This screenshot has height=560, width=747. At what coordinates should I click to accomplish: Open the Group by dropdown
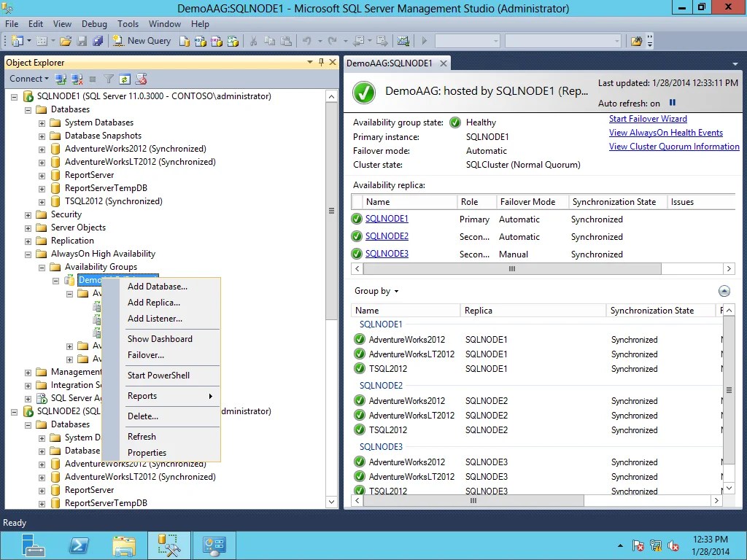tap(376, 291)
